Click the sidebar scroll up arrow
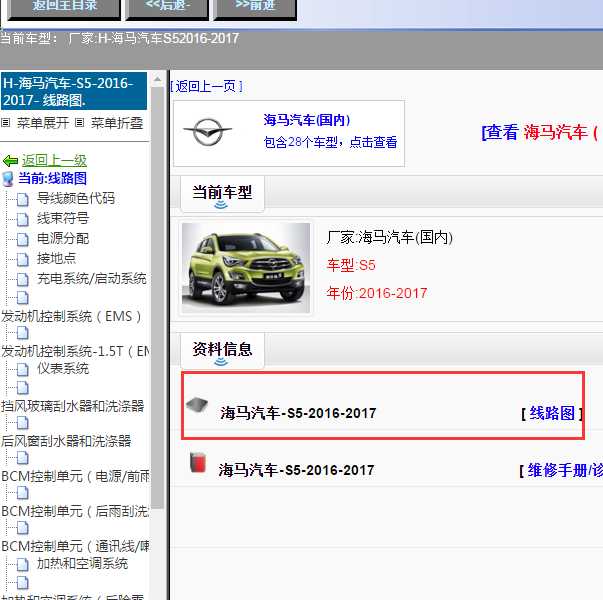 (x=157, y=80)
